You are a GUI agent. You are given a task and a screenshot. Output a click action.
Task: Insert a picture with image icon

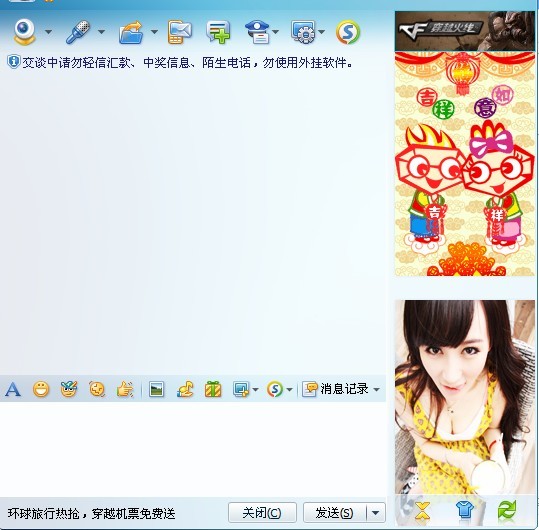tap(156, 390)
